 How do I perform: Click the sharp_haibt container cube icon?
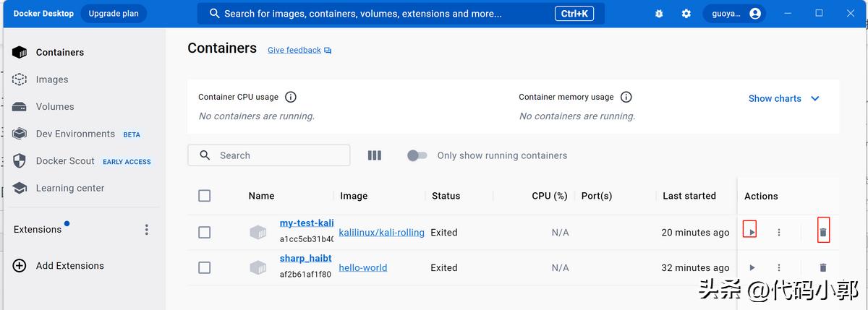258,267
